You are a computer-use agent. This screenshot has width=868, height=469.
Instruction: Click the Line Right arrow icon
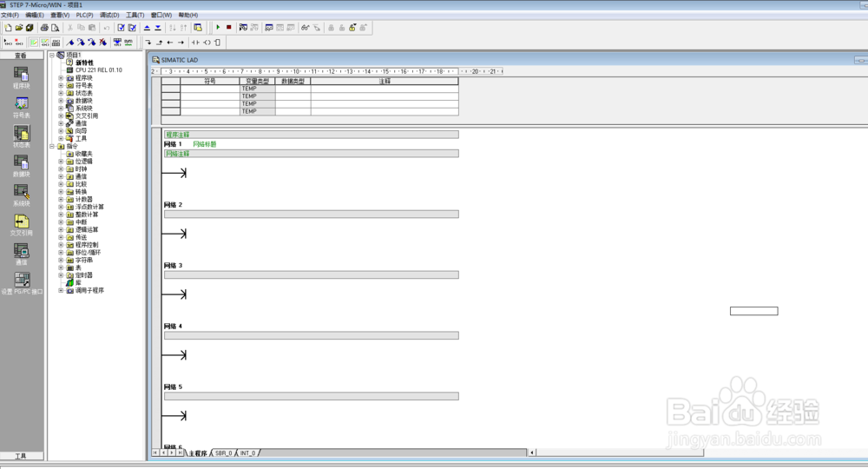[181, 42]
